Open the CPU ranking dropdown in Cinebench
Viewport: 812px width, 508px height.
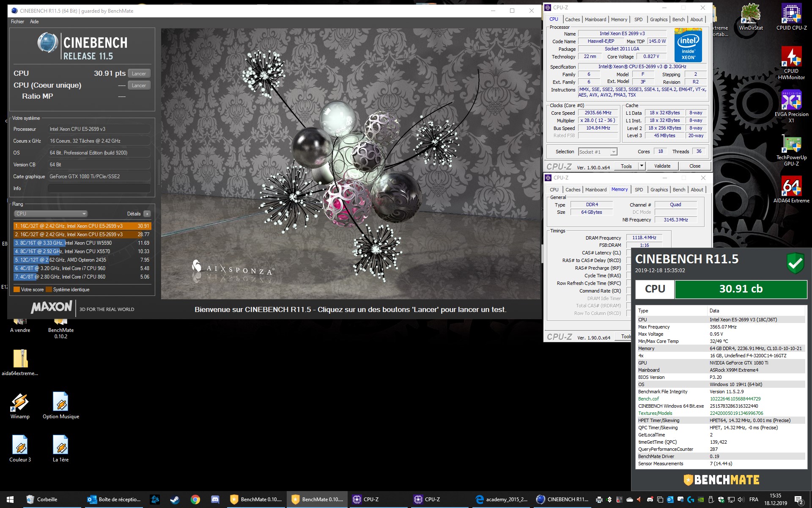pyautogui.click(x=50, y=214)
